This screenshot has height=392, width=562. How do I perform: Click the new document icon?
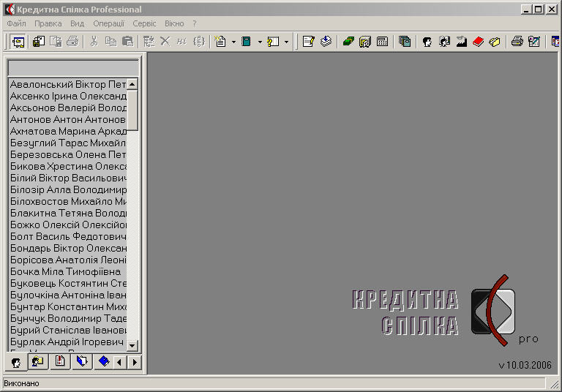[220, 42]
